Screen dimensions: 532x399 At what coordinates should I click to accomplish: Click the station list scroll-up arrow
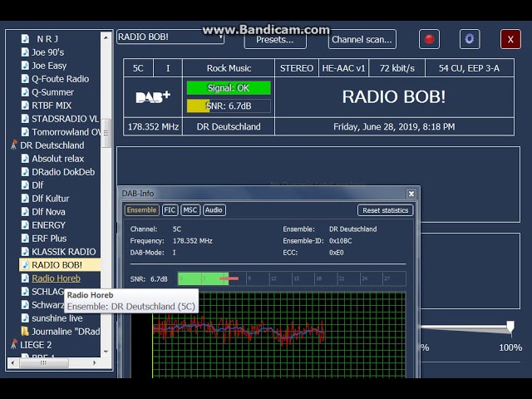click(x=106, y=38)
